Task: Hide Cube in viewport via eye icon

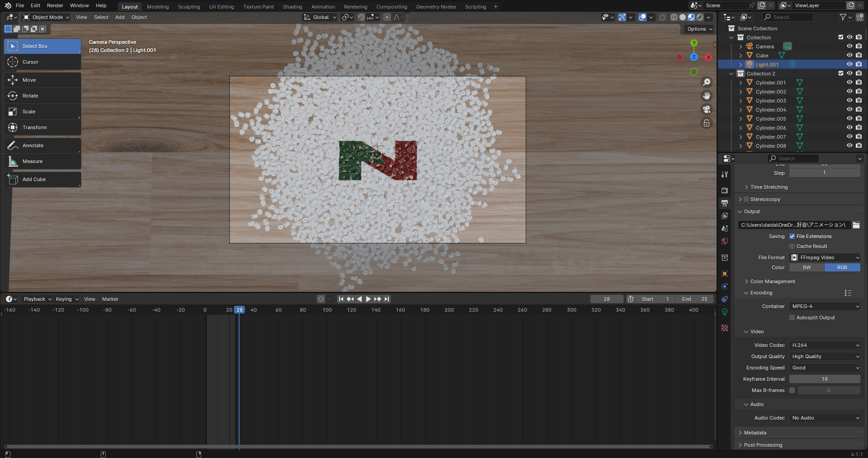Action: click(849, 55)
